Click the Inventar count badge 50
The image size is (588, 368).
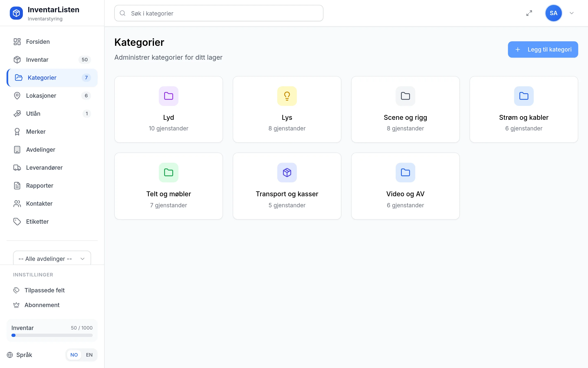(x=85, y=60)
